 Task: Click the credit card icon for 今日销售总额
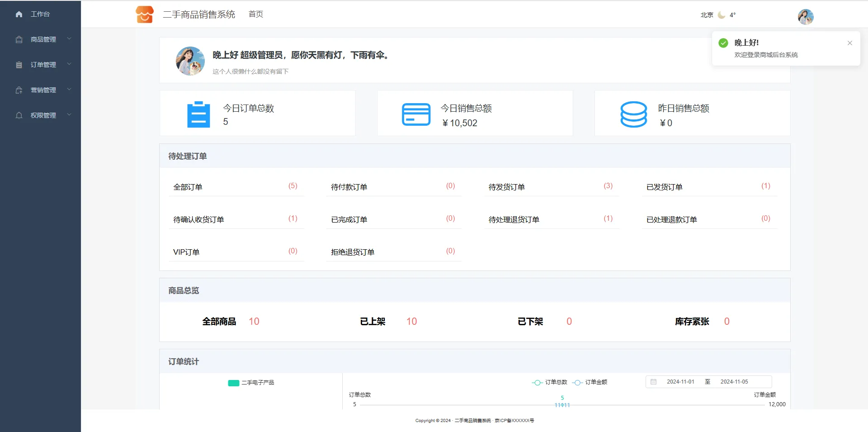416,114
